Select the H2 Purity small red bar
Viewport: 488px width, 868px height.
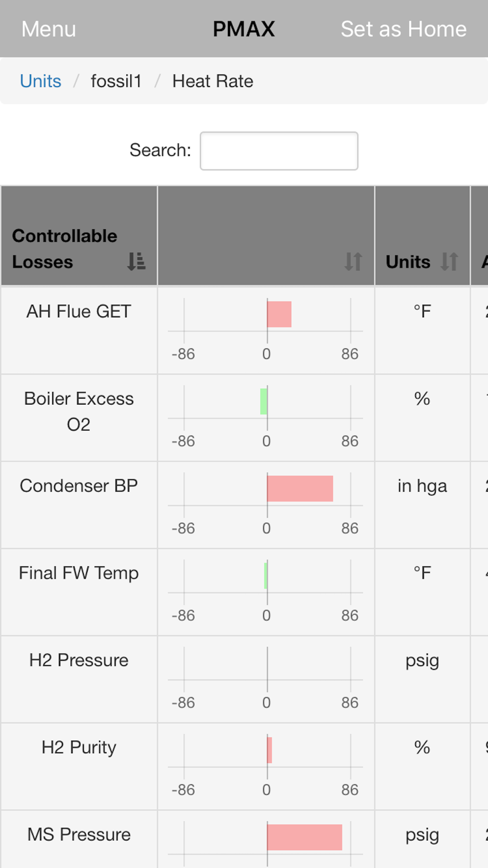point(270,750)
